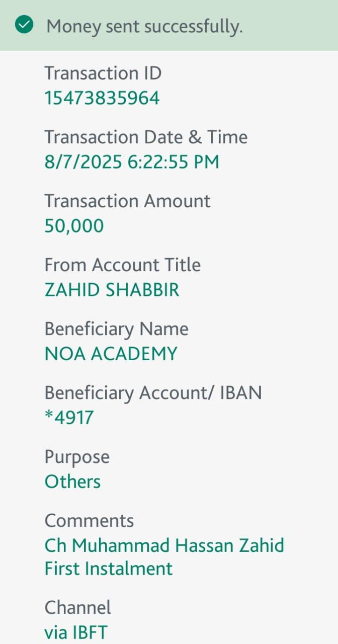Viewport: 338px width, 644px height.
Task: Tap the Purpose label
Action: coord(77,457)
